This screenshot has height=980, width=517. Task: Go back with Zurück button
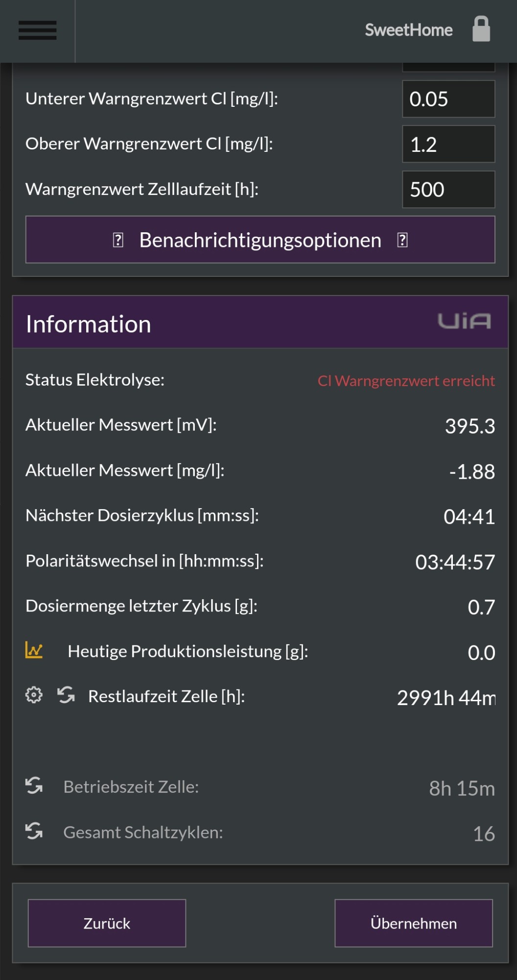coord(107,923)
